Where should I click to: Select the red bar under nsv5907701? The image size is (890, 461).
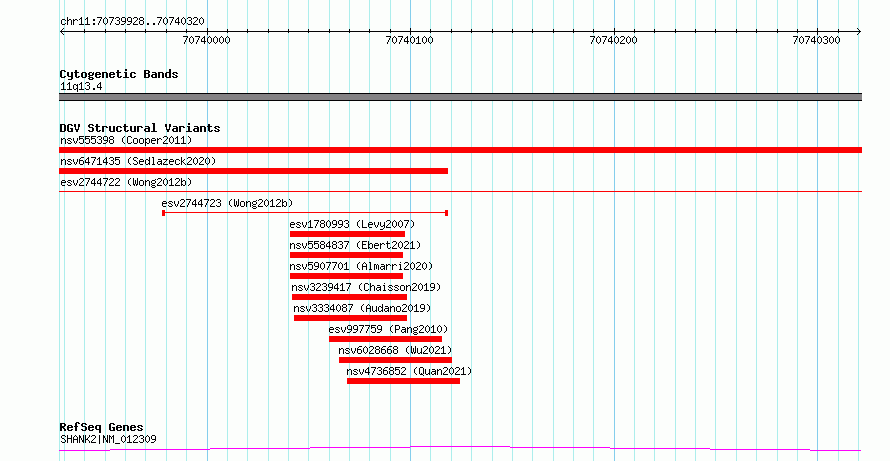coord(346,276)
